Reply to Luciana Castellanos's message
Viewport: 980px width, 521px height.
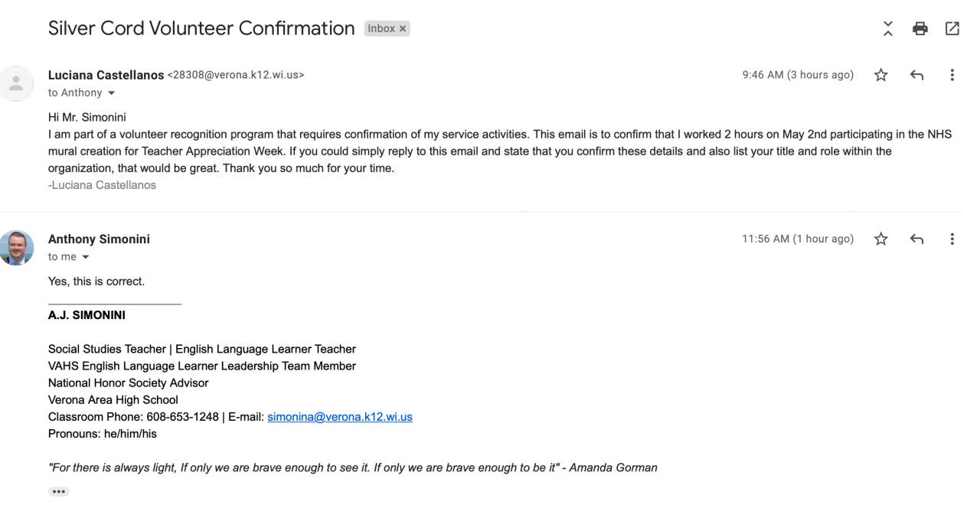(x=916, y=75)
